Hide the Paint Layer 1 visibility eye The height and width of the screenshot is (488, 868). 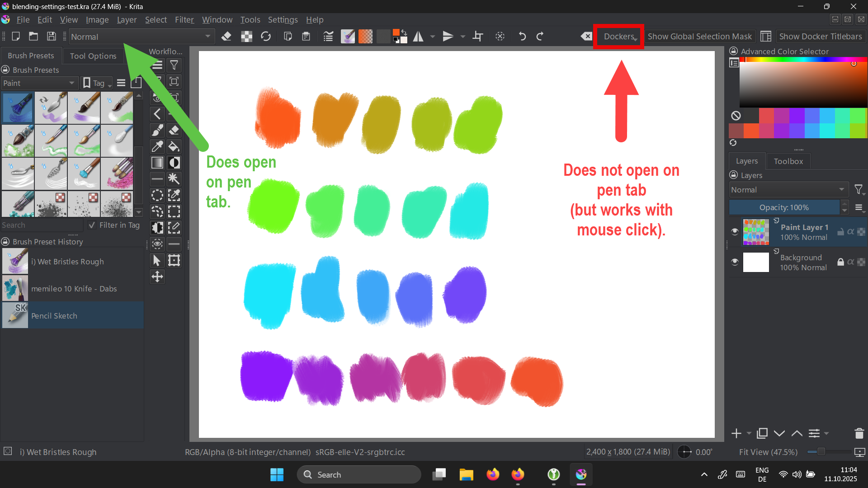(x=735, y=232)
